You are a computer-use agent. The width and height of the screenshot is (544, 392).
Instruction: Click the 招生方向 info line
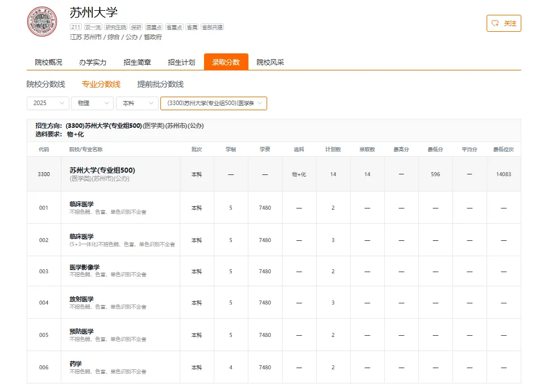coord(119,126)
